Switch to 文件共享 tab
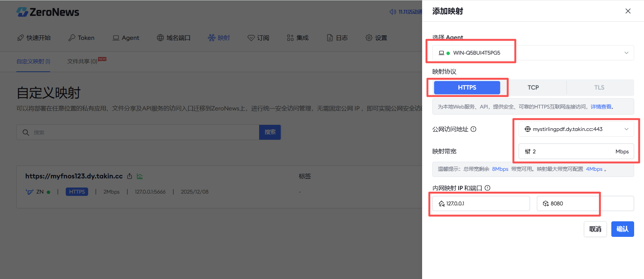The image size is (644, 279). click(82, 61)
